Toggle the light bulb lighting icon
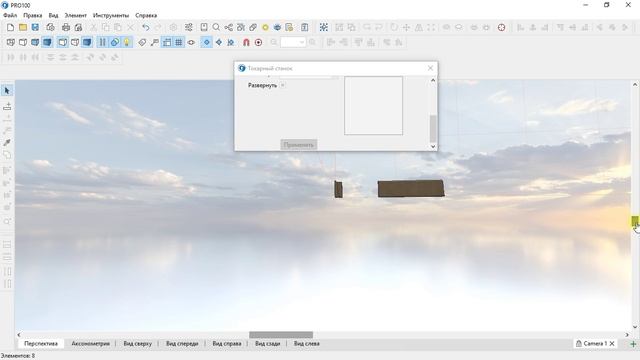This screenshot has width=640, height=360. tap(127, 42)
